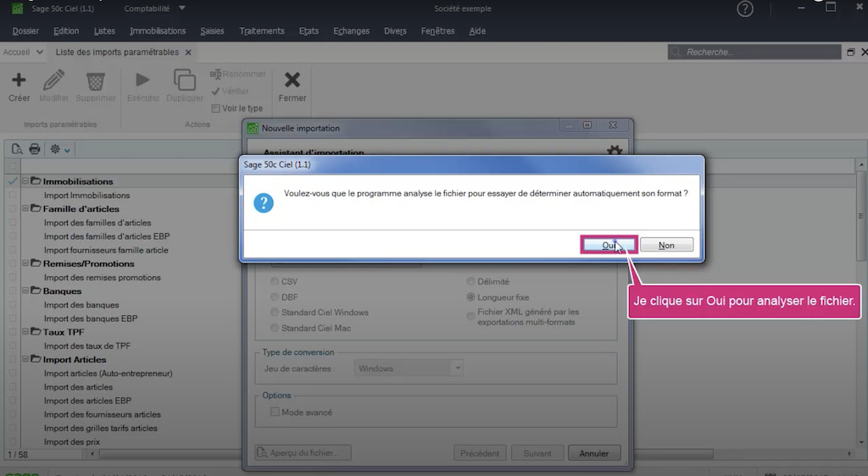Open the Dossier menu
The width and height of the screenshot is (868, 476).
pyautogui.click(x=25, y=31)
